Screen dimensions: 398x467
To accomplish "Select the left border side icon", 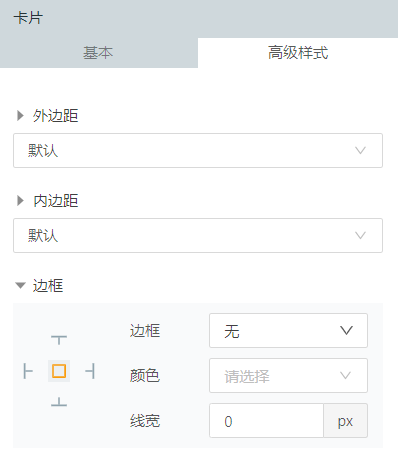I will coord(28,371).
